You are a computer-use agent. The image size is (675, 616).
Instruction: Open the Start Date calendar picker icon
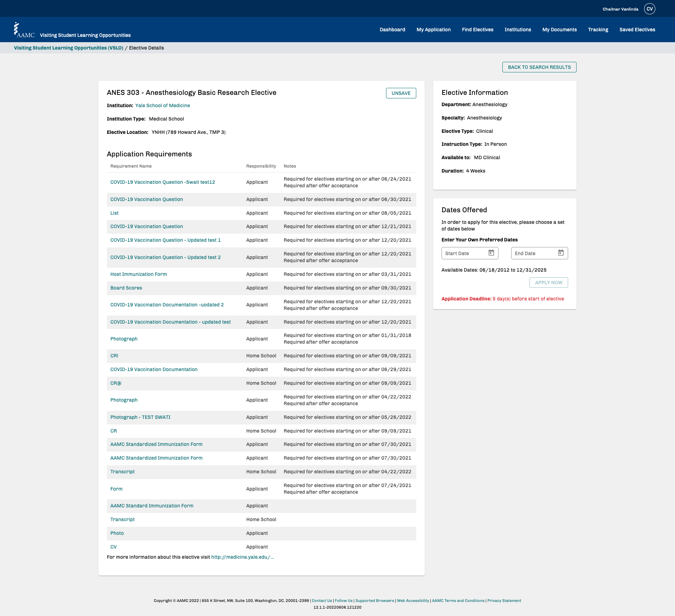491,253
